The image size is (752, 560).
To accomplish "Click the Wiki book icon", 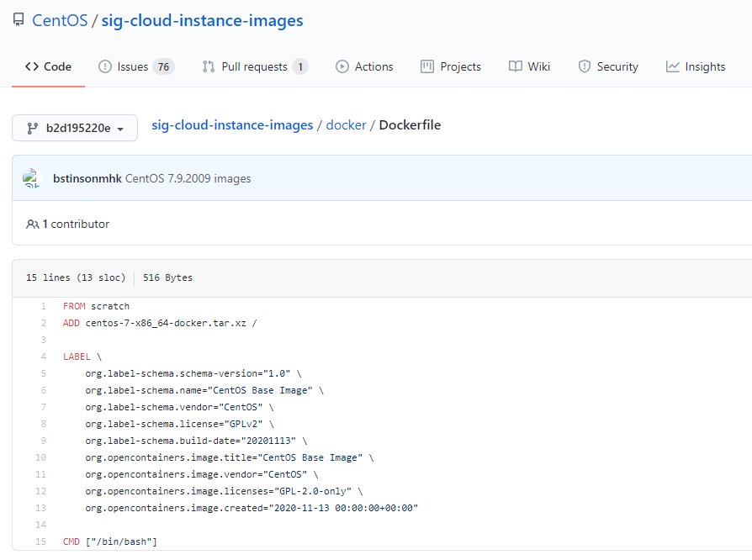I will (516, 66).
